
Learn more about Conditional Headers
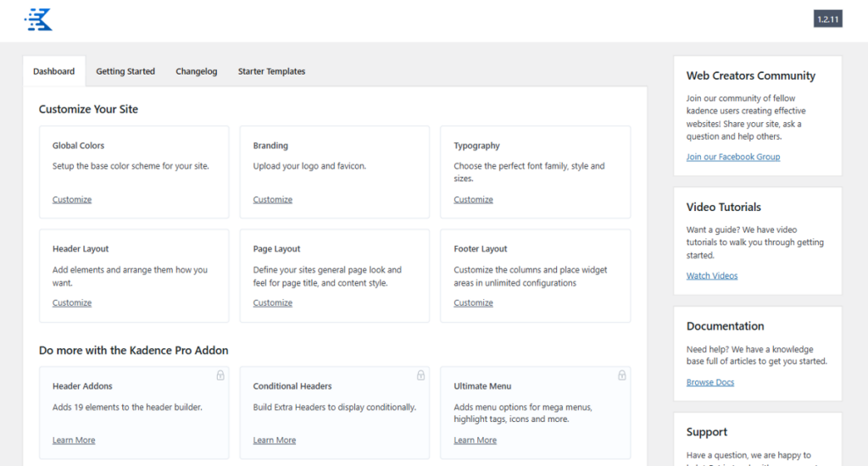point(275,440)
